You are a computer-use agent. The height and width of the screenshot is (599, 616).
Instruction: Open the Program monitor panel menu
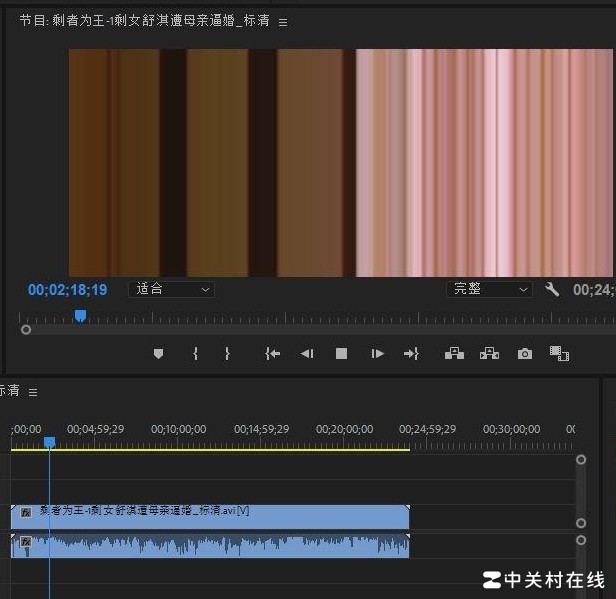[283, 22]
